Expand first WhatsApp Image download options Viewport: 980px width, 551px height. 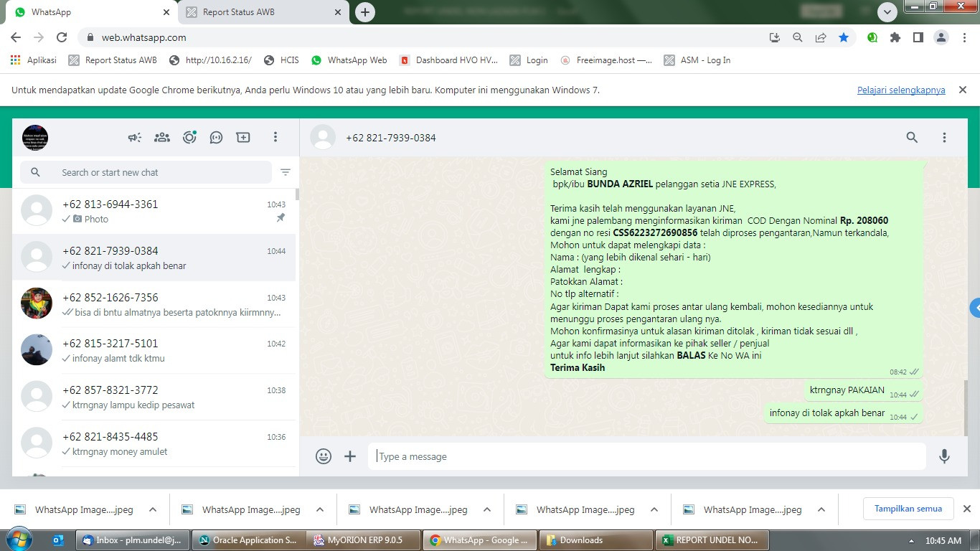pos(153,510)
